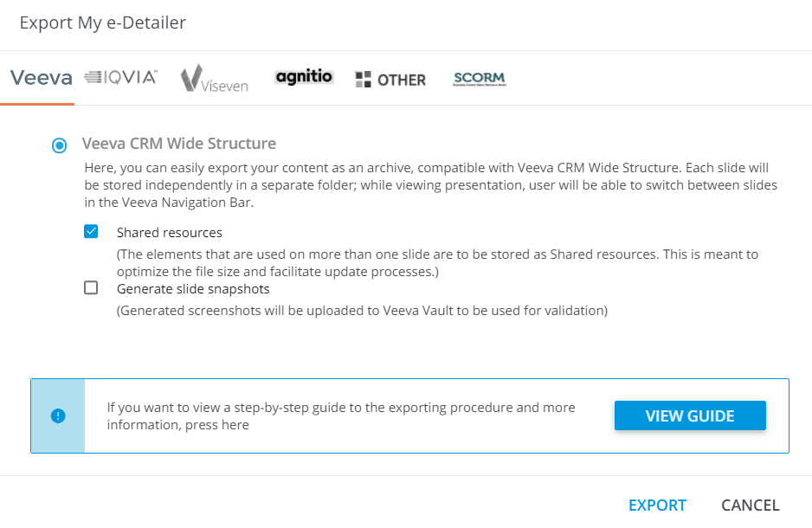The width and height of the screenshot is (812, 528).
Task: Click the Export My e-Detailer dialog title
Action: (103, 23)
